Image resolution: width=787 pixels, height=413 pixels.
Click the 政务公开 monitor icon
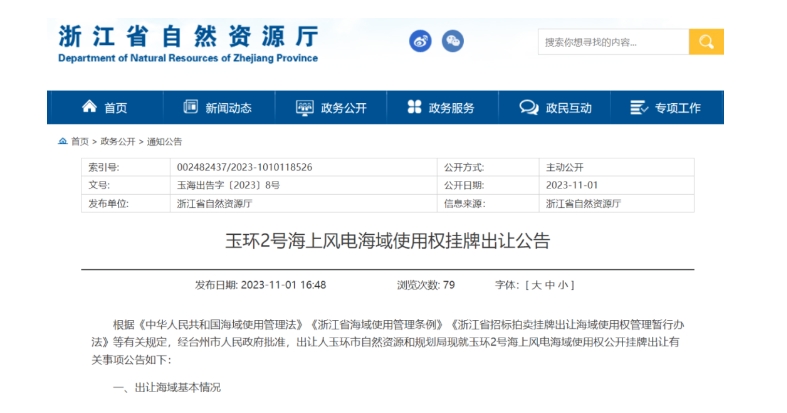(305, 107)
